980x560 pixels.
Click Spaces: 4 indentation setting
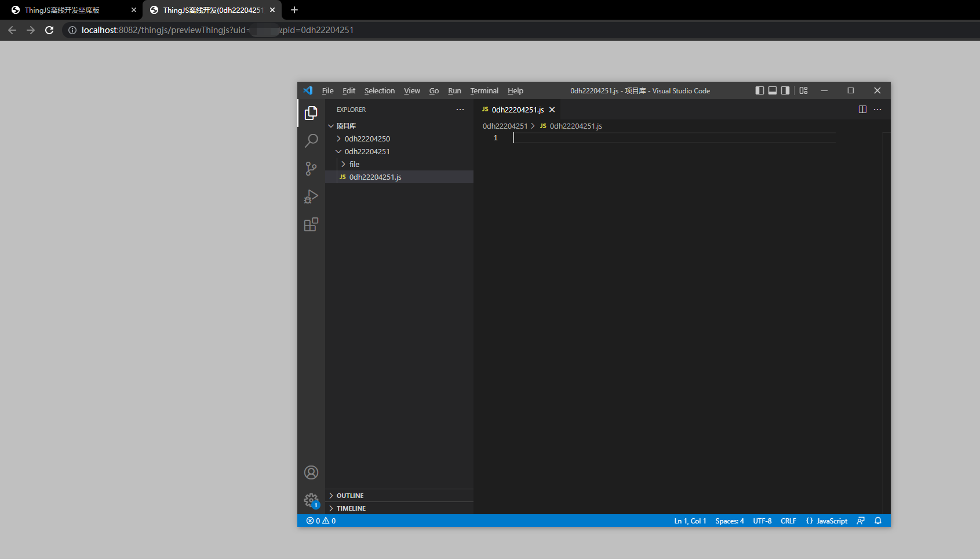point(730,521)
